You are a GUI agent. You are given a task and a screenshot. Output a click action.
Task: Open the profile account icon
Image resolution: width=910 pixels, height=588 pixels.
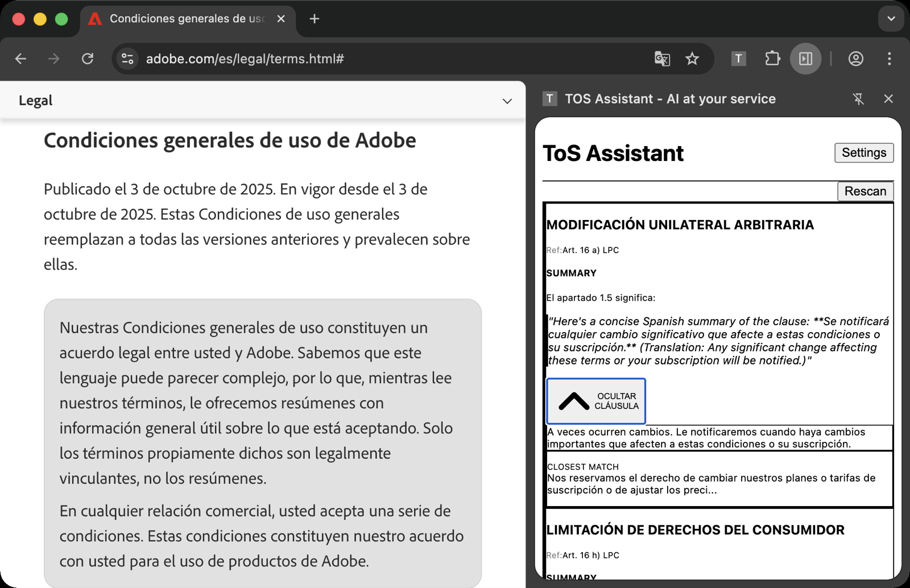point(855,59)
